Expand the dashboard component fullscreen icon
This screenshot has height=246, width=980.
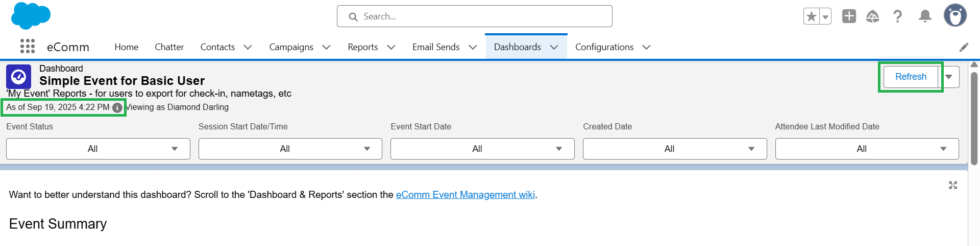pyautogui.click(x=953, y=185)
